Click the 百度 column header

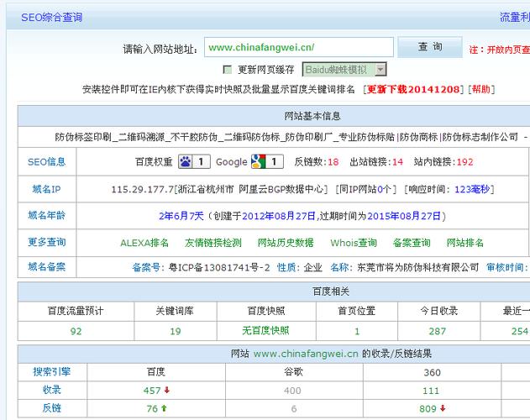156,372
